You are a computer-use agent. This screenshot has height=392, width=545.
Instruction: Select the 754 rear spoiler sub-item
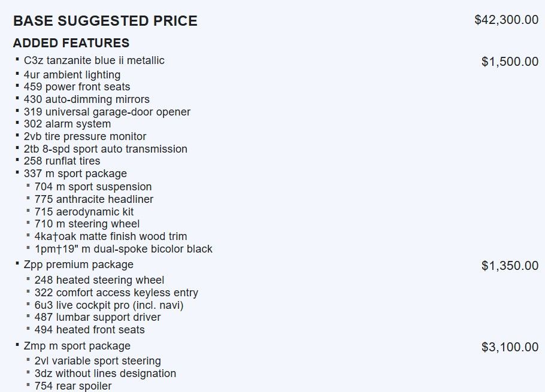pyautogui.click(x=73, y=386)
